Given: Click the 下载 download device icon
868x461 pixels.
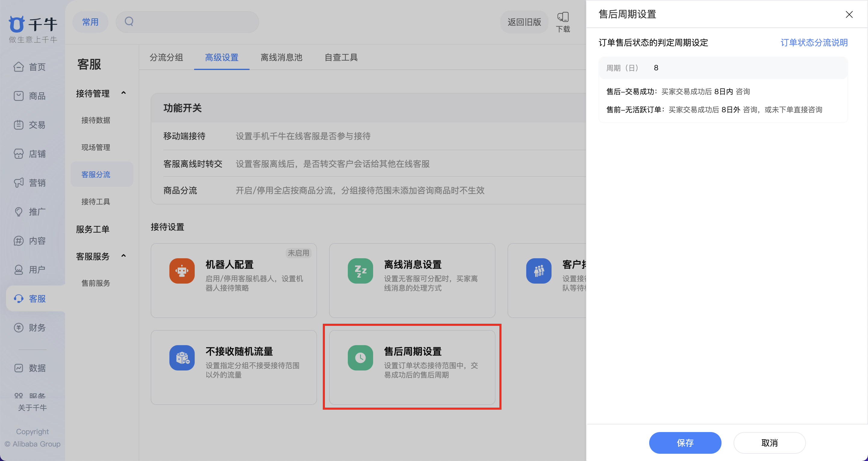Looking at the screenshot, I should click(x=563, y=17).
